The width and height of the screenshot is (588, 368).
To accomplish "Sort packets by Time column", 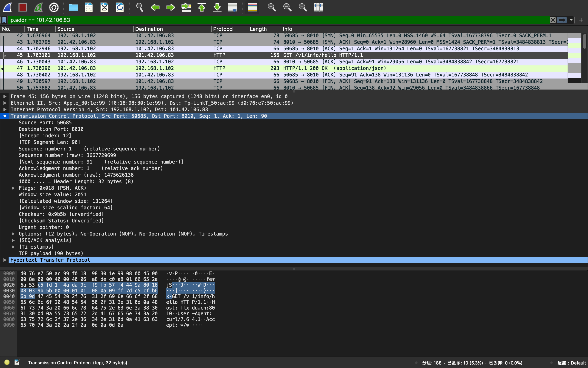I will 40,29.
